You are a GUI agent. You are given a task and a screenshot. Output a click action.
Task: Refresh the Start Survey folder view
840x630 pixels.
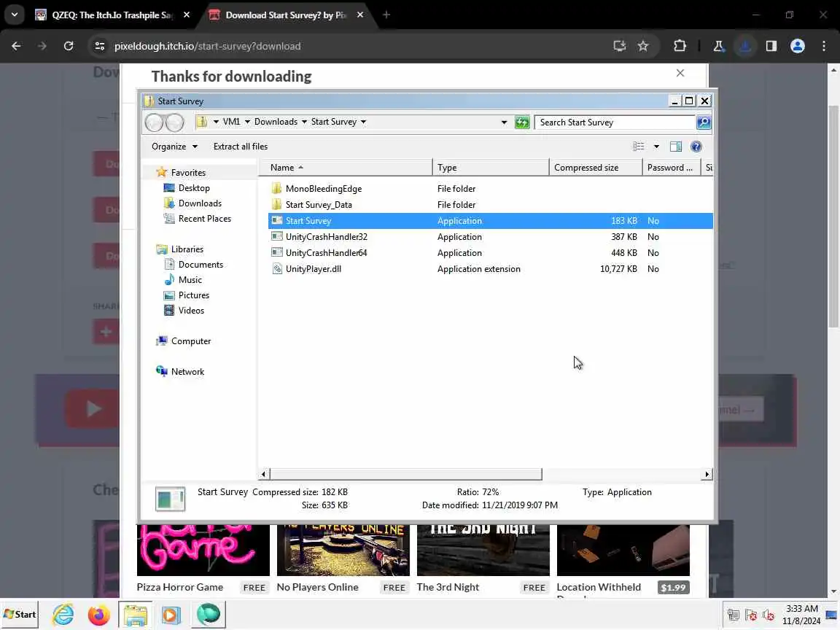pos(522,122)
